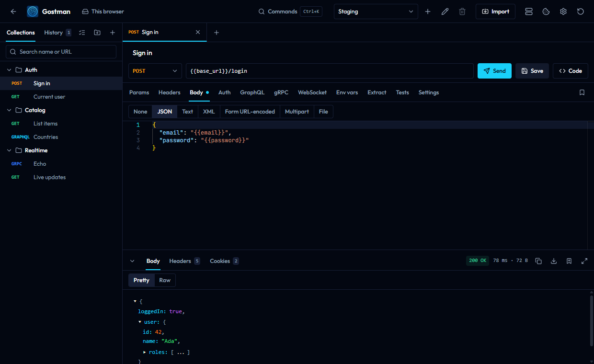Switch to the History sidebar tab
The image size is (594, 364).
[57, 33]
